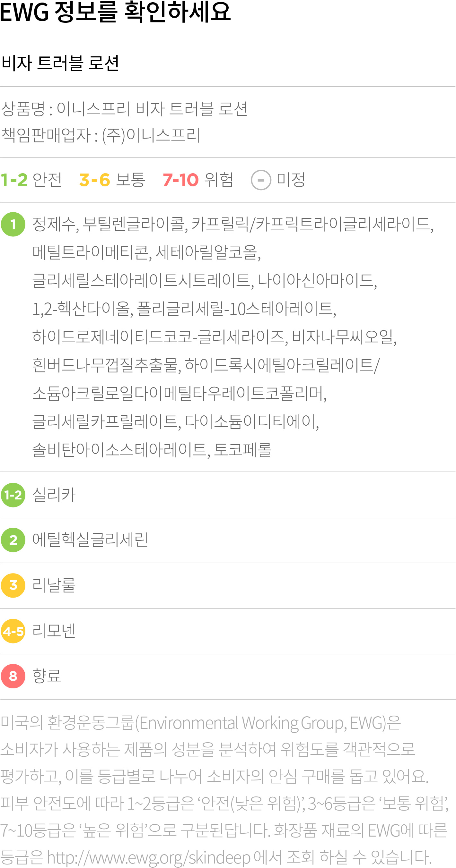Select the 리모넨 ingredient text
This screenshot has width=456, height=868.
coord(54,631)
